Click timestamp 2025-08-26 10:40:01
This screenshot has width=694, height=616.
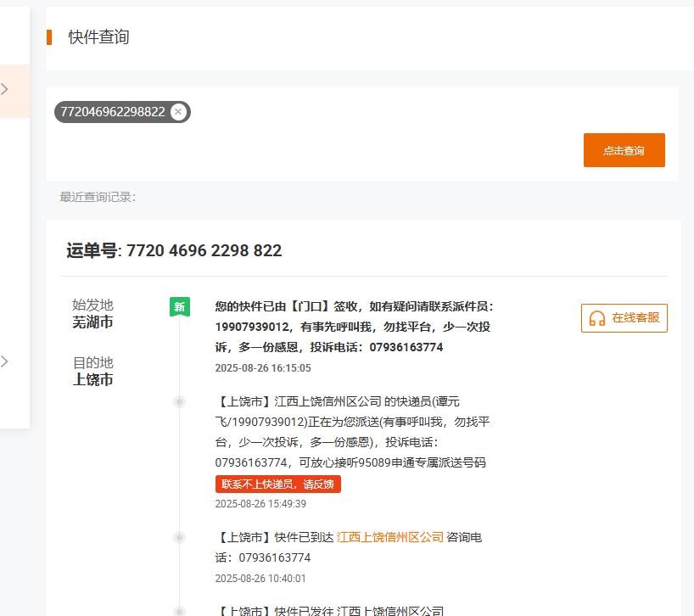[x=260, y=579]
